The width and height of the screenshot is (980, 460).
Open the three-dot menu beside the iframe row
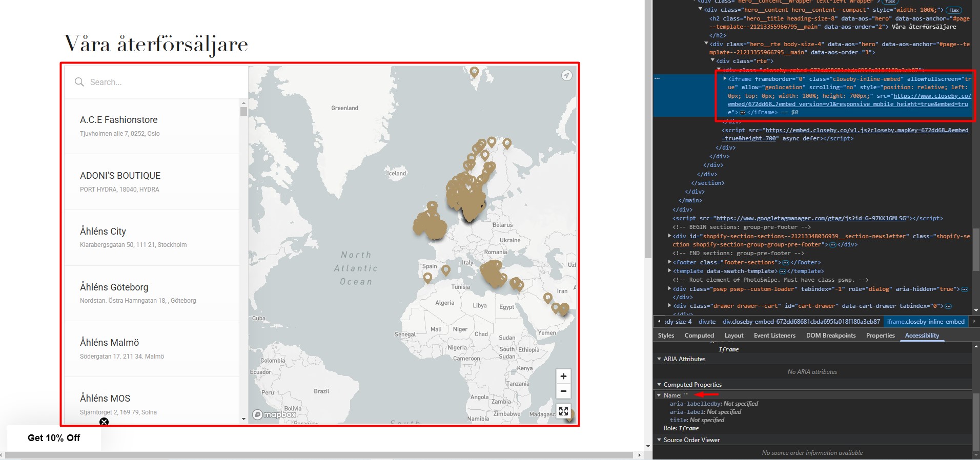[657, 78]
